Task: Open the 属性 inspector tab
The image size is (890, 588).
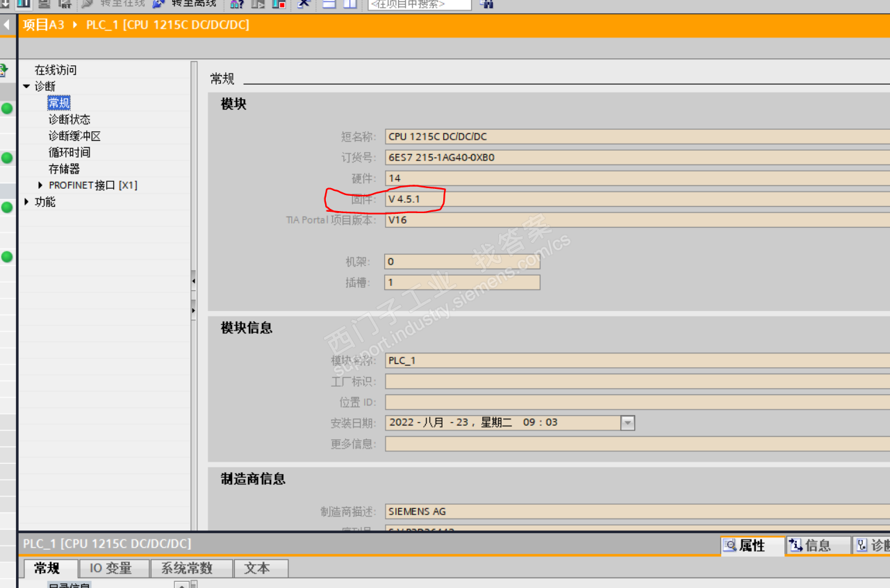Action: tap(752, 546)
